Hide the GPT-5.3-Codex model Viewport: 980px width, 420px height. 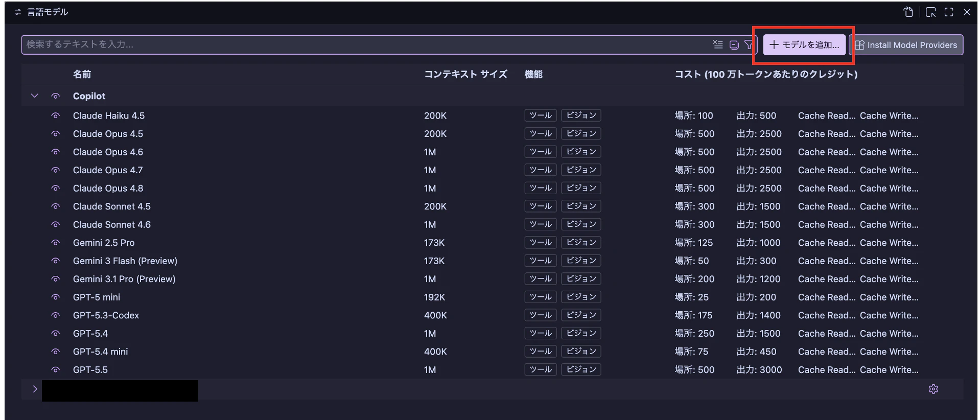tap(56, 315)
